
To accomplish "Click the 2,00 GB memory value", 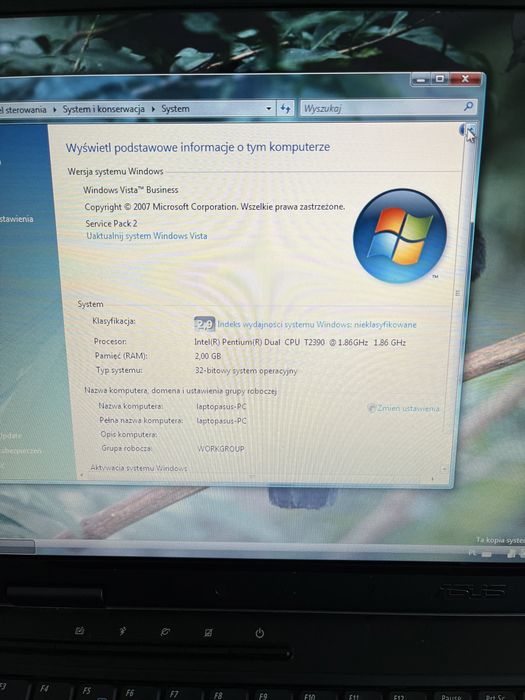I will (208, 356).
